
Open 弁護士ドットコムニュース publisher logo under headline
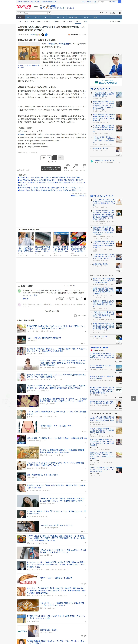tap(77, 35)
